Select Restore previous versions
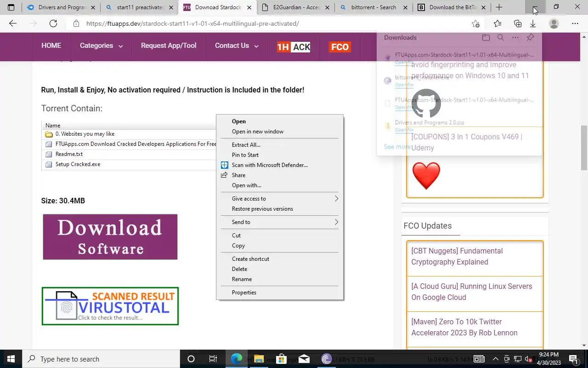 (x=280, y=209)
